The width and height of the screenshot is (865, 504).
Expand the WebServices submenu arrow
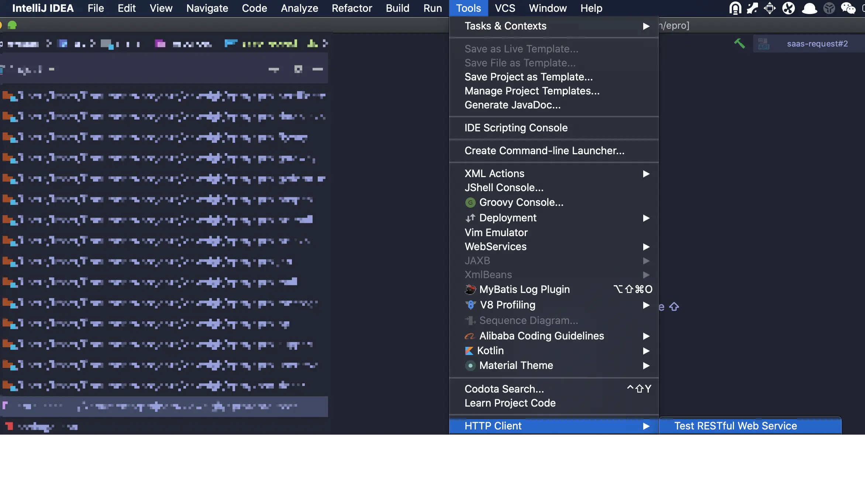(x=646, y=247)
